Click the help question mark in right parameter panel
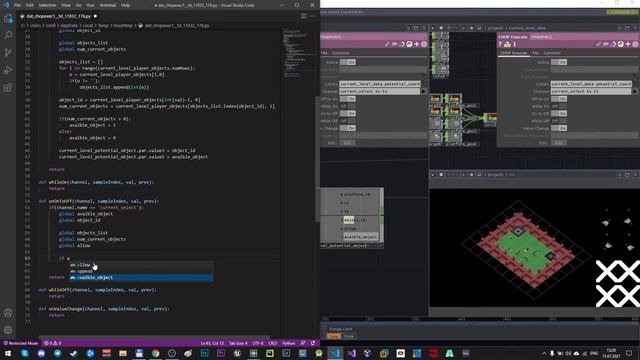 [500, 44]
